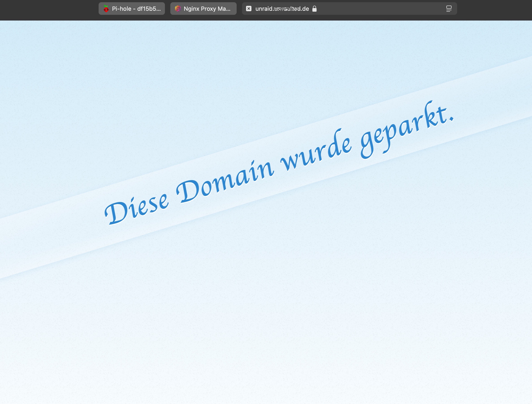Image resolution: width=532 pixels, height=404 pixels.
Task: Open the reader view icon
Action: [x=449, y=9]
